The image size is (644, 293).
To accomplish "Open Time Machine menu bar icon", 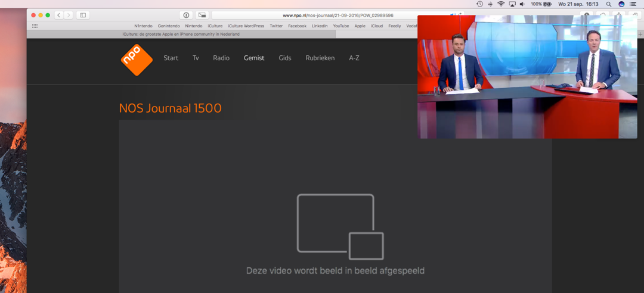I will (479, 4).
